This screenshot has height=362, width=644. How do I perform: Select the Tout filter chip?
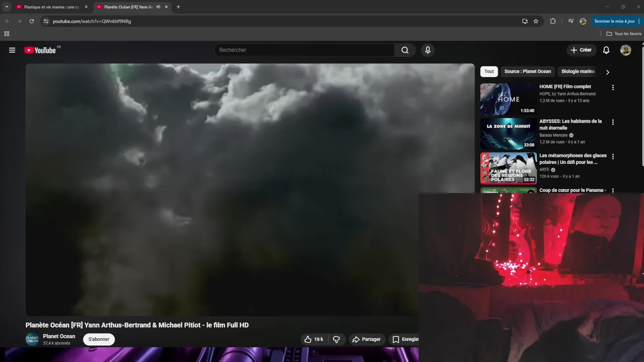489,71
